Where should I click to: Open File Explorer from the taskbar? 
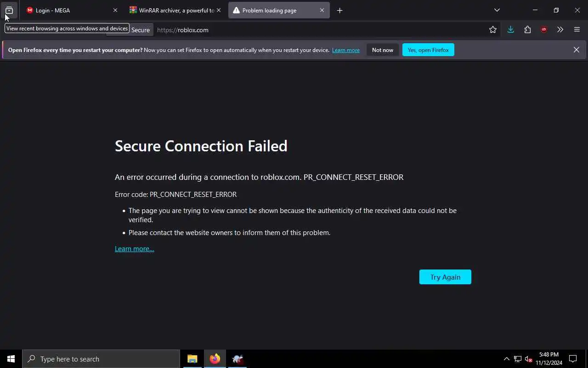tap(192, 359)
